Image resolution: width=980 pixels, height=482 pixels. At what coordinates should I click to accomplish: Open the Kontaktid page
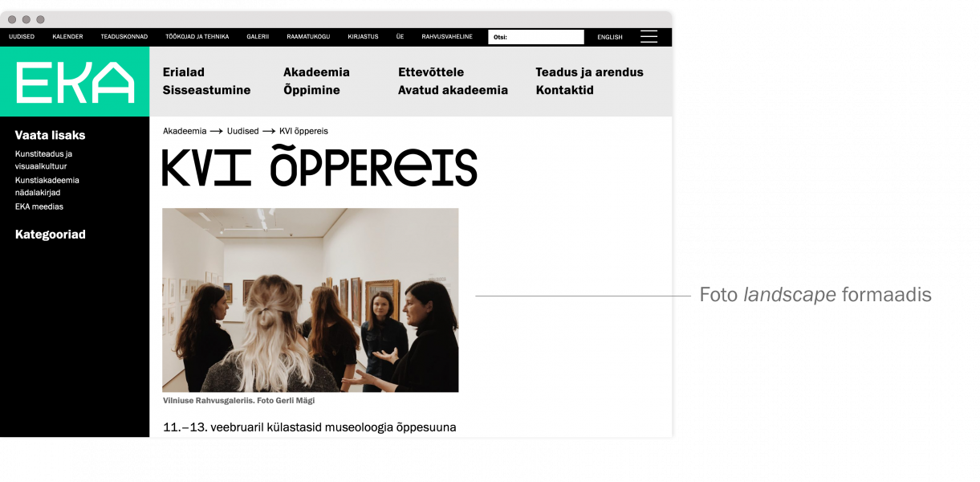565,90
